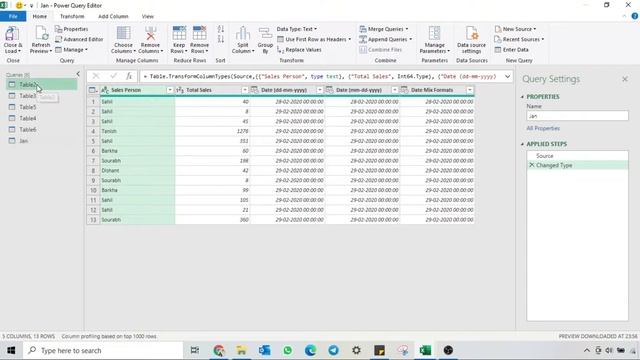Select the Source applied step
The width and height of the screenshot is (640, 360).
point(577,156)
